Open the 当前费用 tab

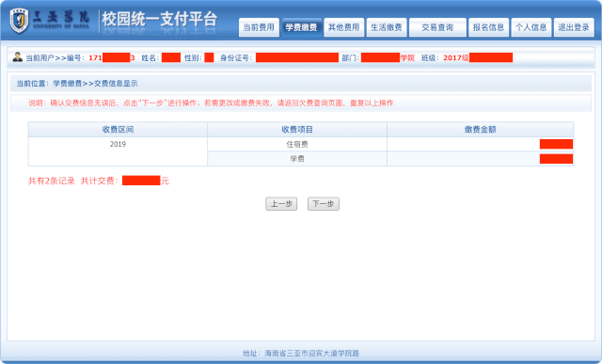259,27
